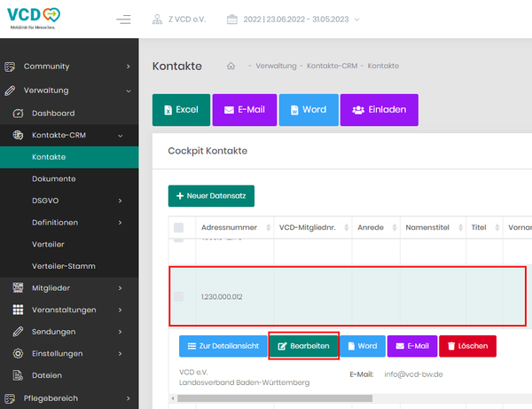This screenshot has height=409, width=532.
Task: Click the calendar icon beside 2022 period
Action: (x=232, y=20)
